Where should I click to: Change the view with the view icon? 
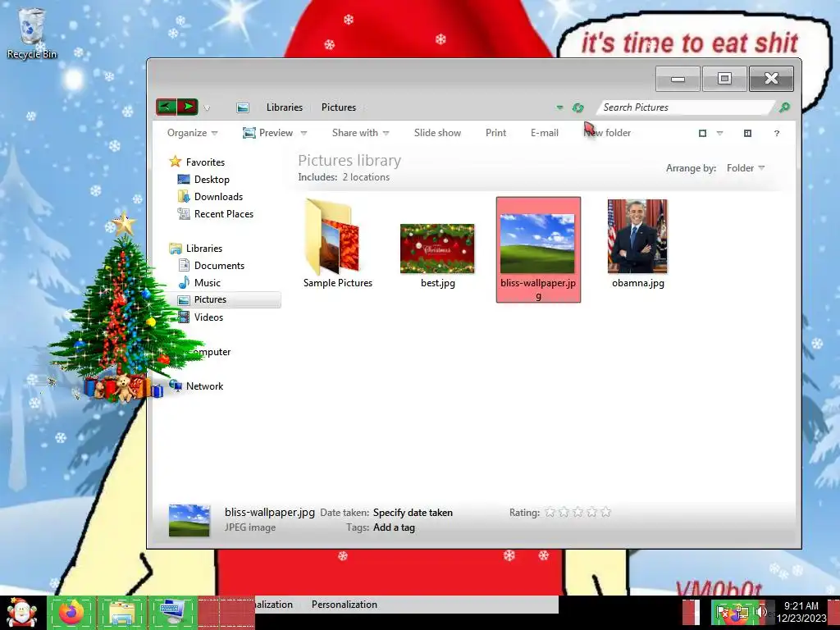point(702,134)
